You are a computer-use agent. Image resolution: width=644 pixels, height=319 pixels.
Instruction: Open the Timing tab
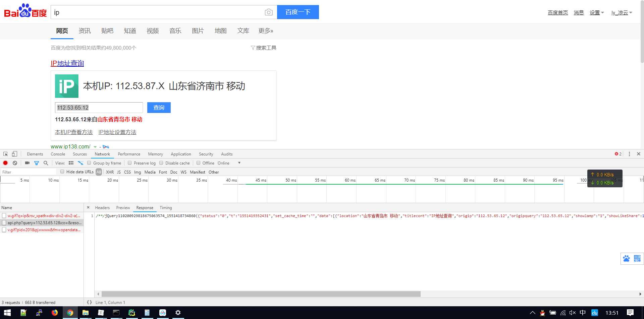pos(166,207)
